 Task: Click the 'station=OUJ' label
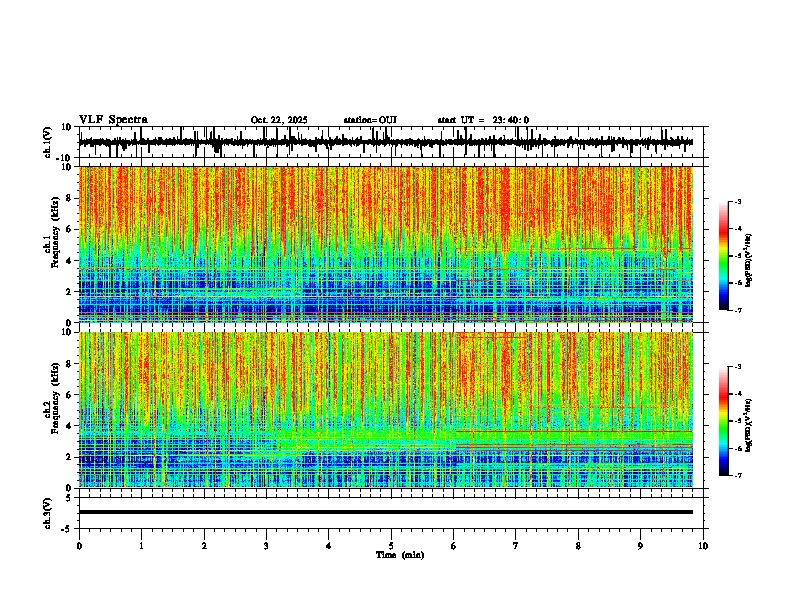(370, 120)
